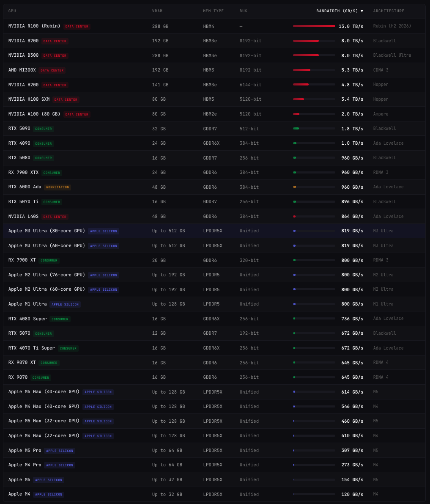Click the RTX 5070 Ti name
The width and height of the screenshot is (430, 504).
[23, 201]
